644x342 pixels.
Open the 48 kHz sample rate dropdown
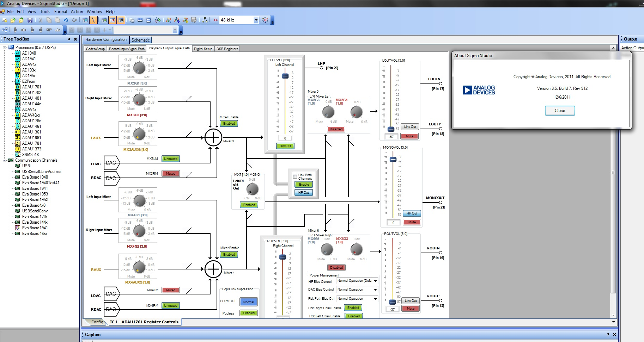tap(256, 20)
